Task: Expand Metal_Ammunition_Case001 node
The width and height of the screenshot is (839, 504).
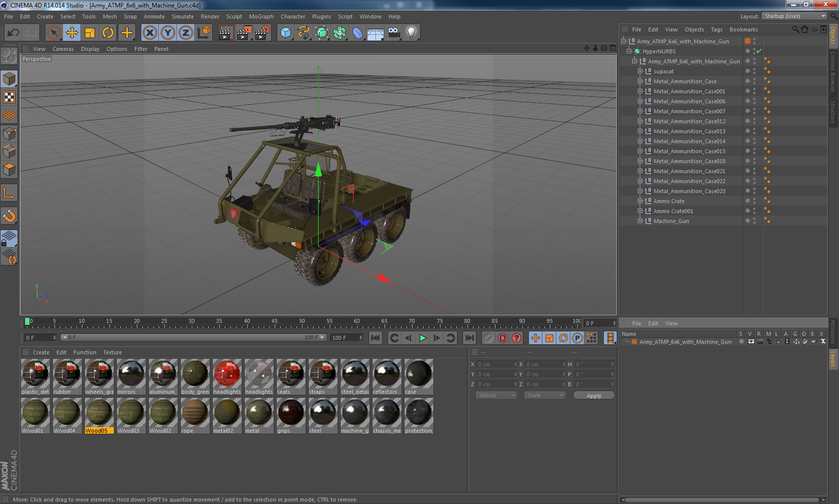Action: coord(640,91)
